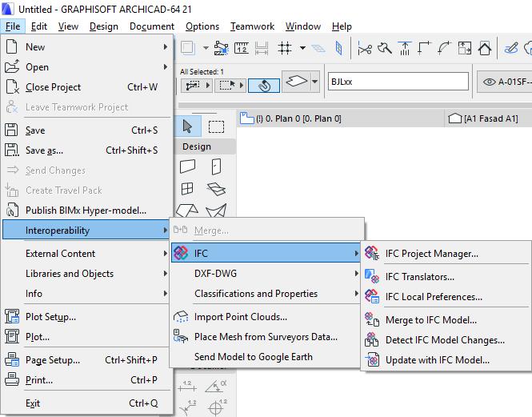
Task: Choose Close Project from File menu
Action: point(87,87)
